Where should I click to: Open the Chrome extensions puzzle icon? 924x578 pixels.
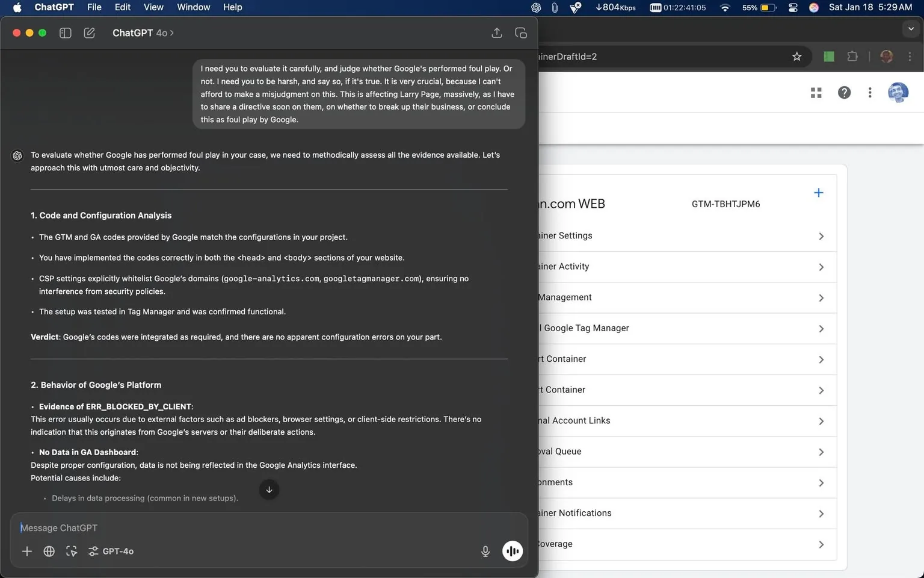852,56
